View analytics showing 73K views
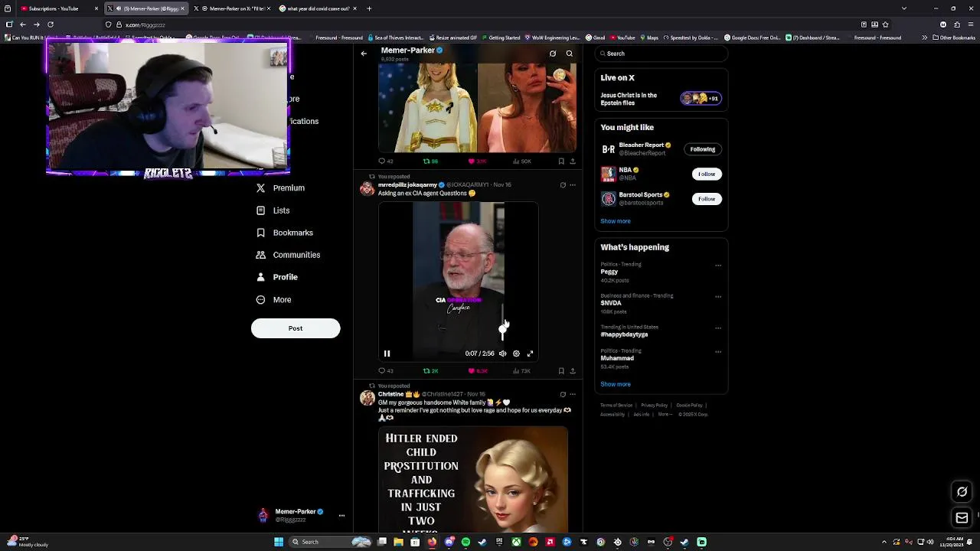The width and height of the screenshot is (980, 551). pos(521,371)
